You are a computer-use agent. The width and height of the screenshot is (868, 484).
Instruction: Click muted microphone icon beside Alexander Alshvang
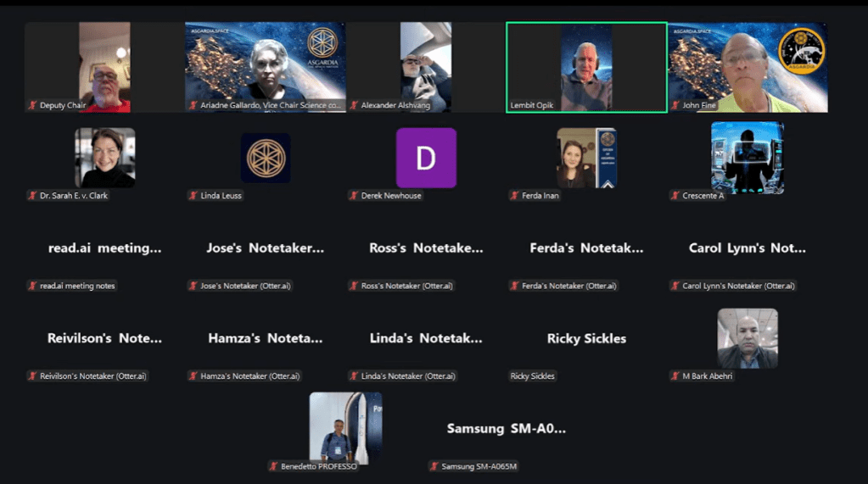coord(354,106)
